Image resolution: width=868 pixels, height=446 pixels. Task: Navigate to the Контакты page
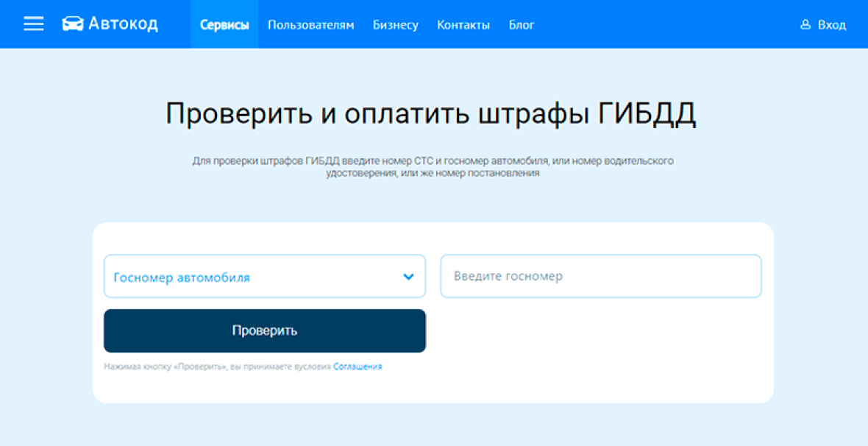[463, 25]
